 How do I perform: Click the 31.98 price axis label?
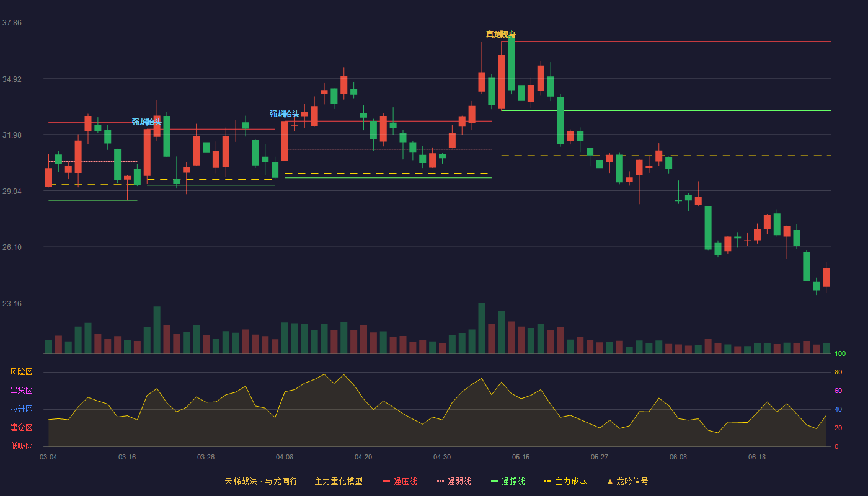(12, 135)
